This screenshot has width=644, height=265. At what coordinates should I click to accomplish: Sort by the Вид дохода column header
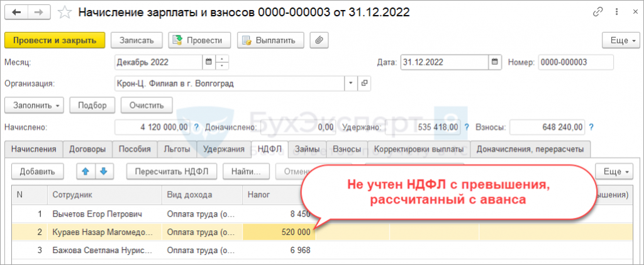click(x=203, y=195)
